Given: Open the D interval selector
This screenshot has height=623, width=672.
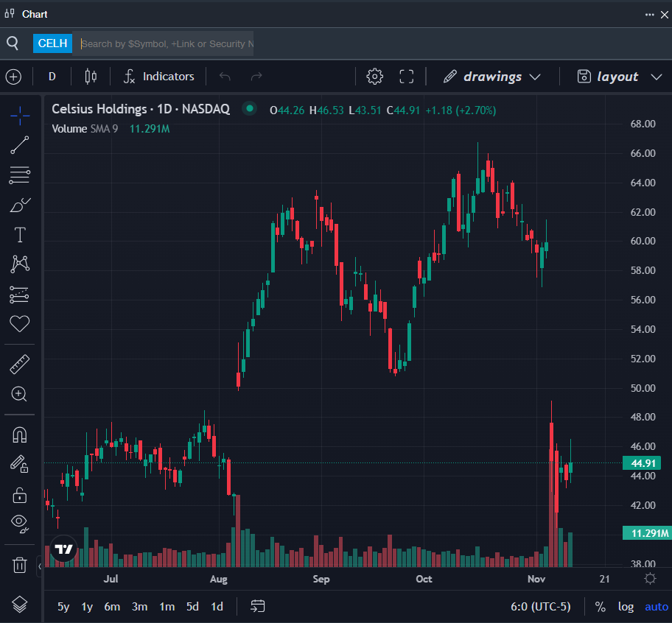Looking at the screenshot, I should coord(52,77).
